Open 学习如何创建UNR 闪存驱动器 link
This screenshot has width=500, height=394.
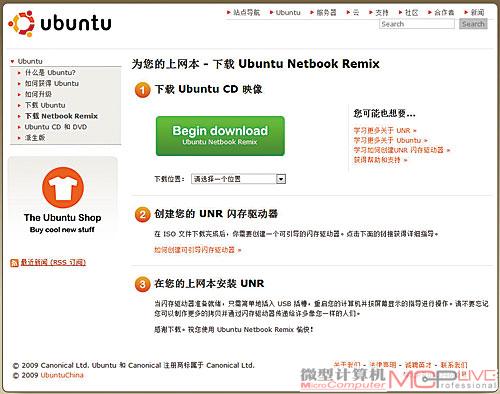[x=402, y=150]
